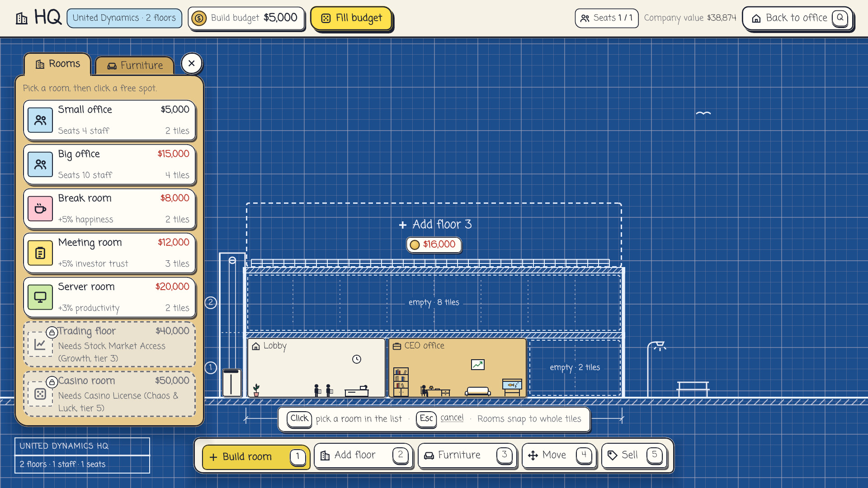The width and height of the screenshot is (868, 488).
Task: Select the Small office room icon
Action: [40, 120]
